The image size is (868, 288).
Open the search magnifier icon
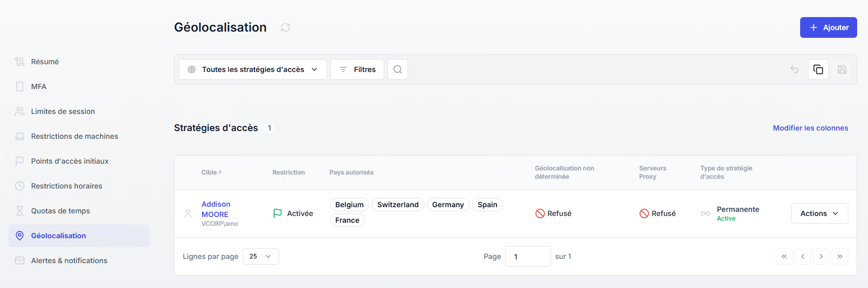pyautogui.click(x=398, y=69)
